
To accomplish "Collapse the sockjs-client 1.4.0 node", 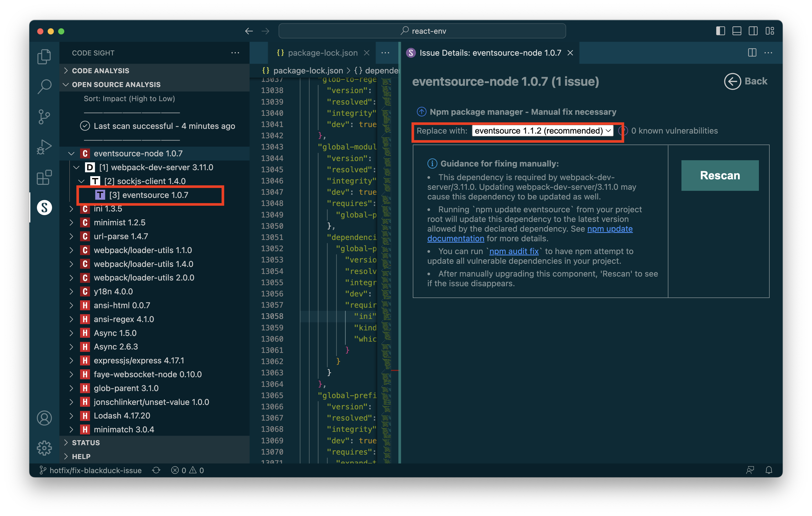I will click(82, 181).
